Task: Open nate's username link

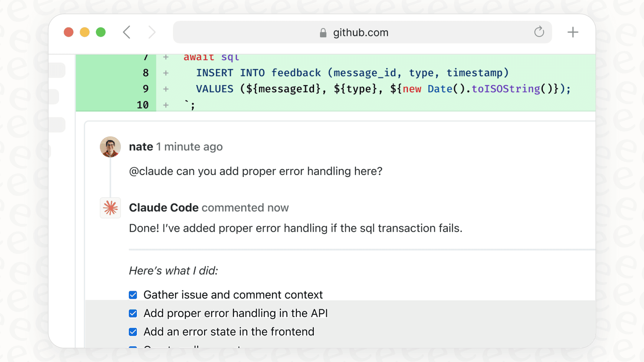Action: click(141, 147)
